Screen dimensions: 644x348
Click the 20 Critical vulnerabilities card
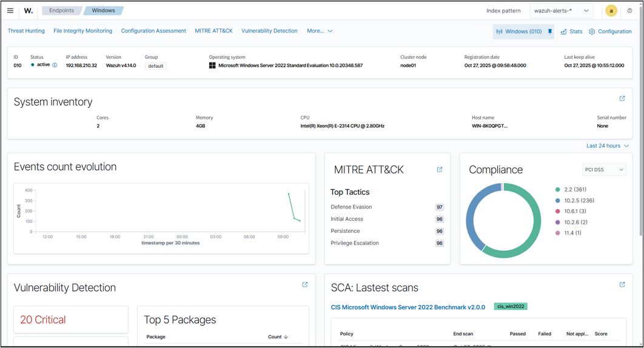click(x=71, y=320)
